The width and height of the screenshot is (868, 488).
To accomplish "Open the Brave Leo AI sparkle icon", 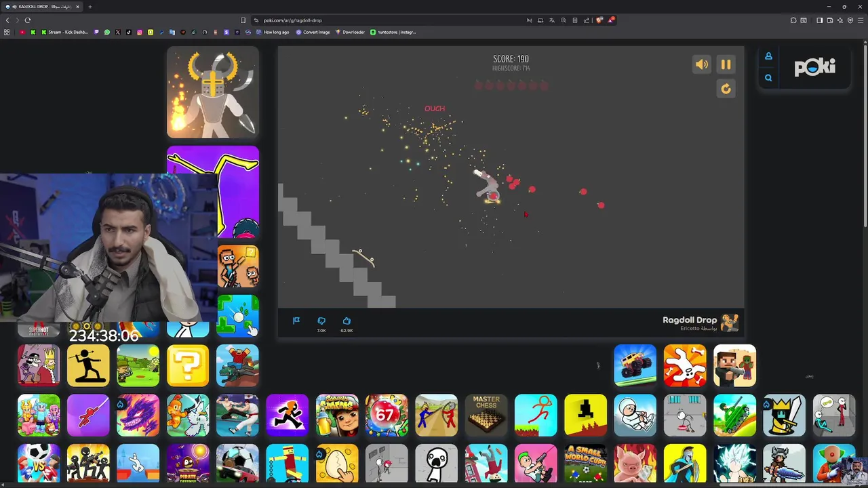I will point(840,20).
